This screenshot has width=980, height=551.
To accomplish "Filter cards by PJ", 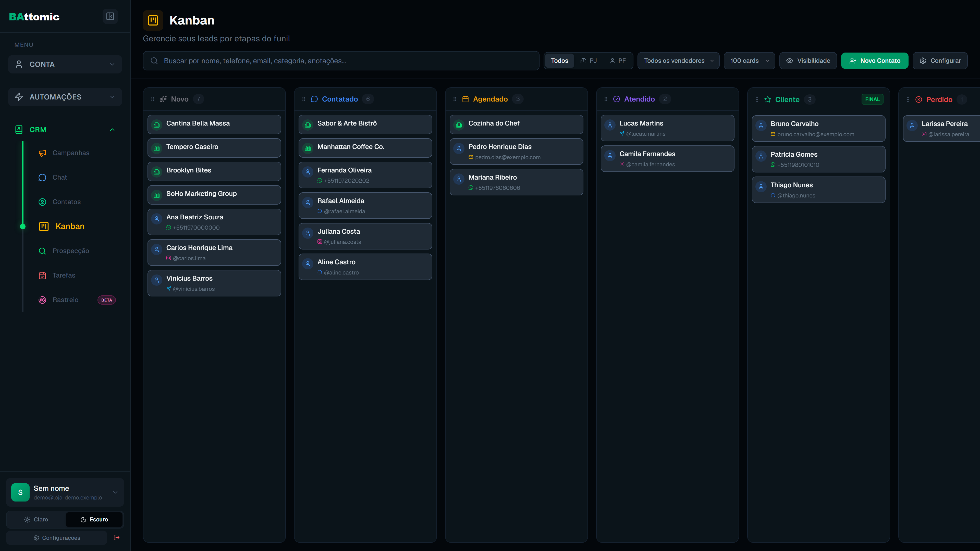I will [589, 61].
